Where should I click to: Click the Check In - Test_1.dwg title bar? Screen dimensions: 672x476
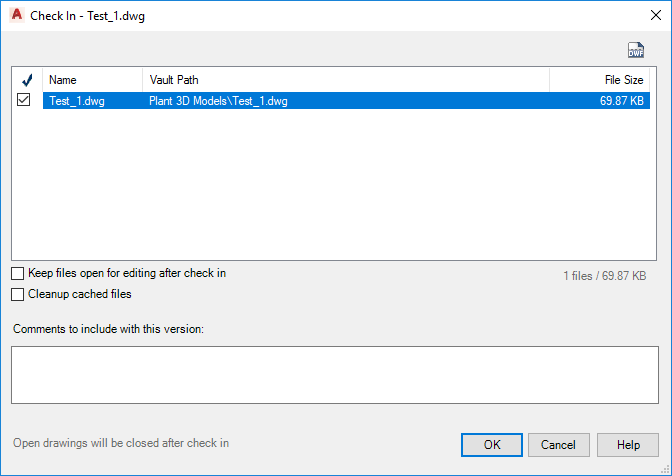pyautogui.click(x=300, y=15)
